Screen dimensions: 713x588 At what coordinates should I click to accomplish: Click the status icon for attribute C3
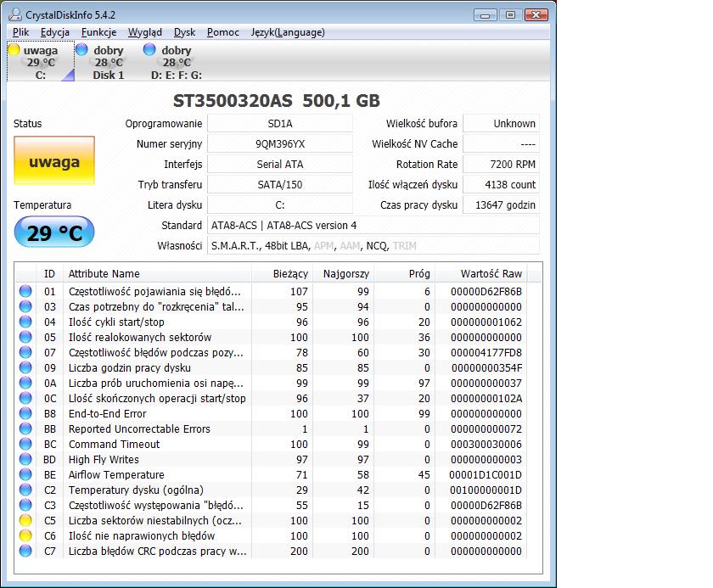(25, 505)
